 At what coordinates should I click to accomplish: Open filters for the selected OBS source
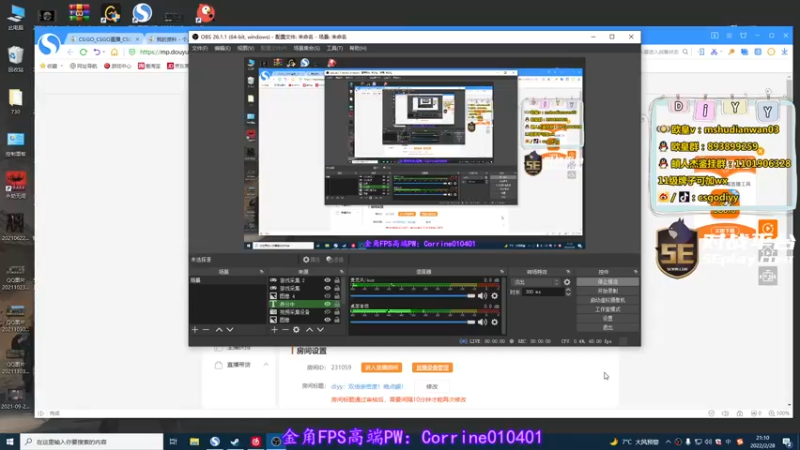(335, 260)
